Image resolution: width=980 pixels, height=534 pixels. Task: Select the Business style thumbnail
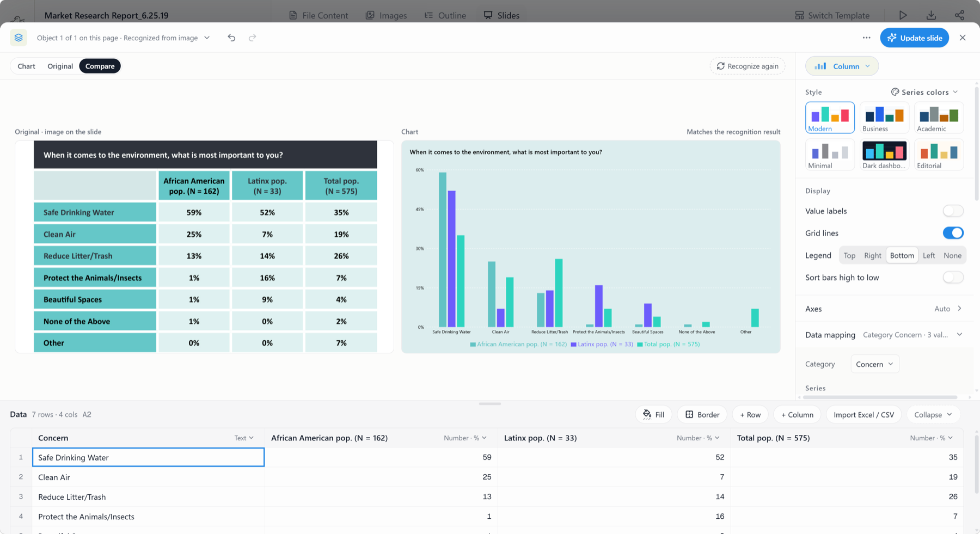click(x=884, y=117)
